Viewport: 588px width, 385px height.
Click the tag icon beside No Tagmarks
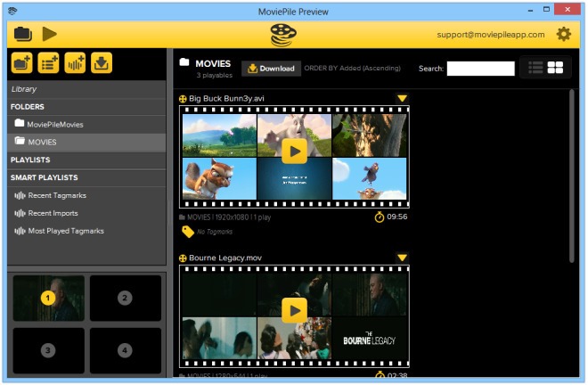187,232
